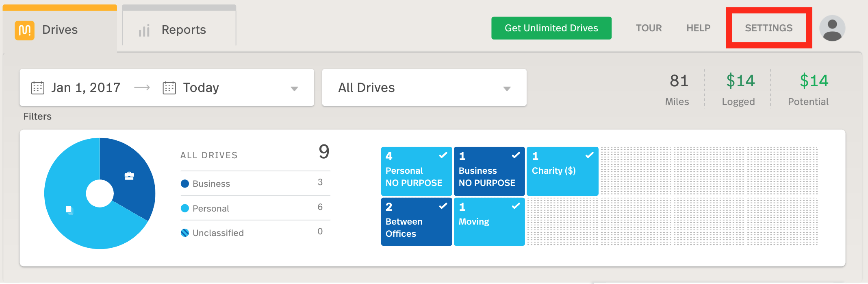The image size is (868, 284).
Task: Click the Business blue dot legend
Action: point(185,184)
